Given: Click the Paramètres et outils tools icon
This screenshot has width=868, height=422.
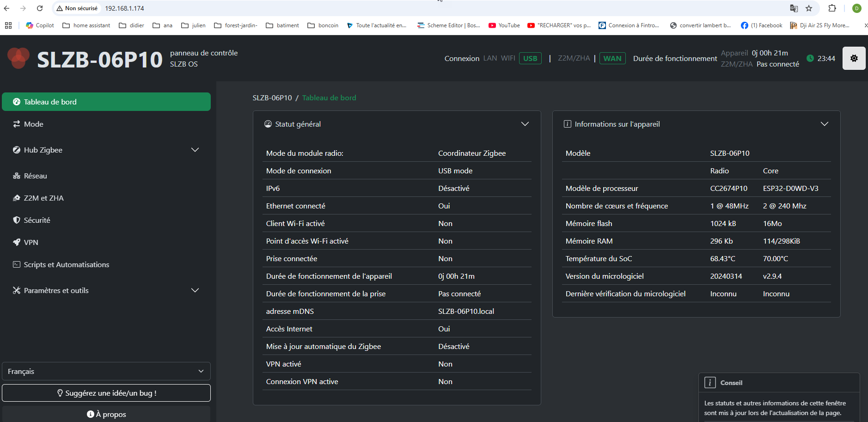Looking at the screenshot, I should point(17,290).
